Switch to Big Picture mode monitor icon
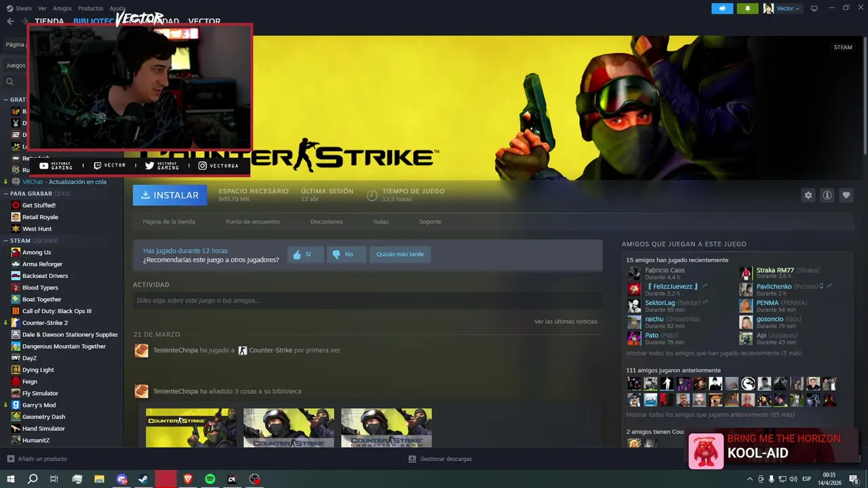Viewport: 868px width, 488px height. point(814,8)
